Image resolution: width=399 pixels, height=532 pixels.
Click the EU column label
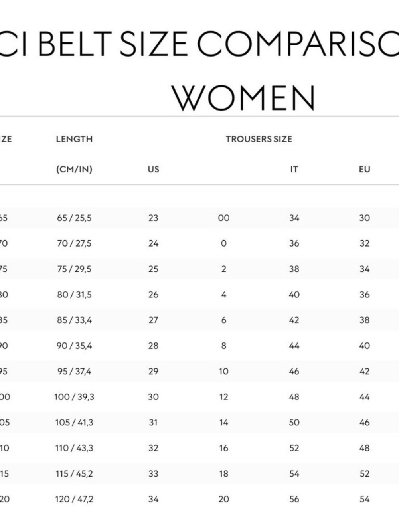[x=365, y=169]
